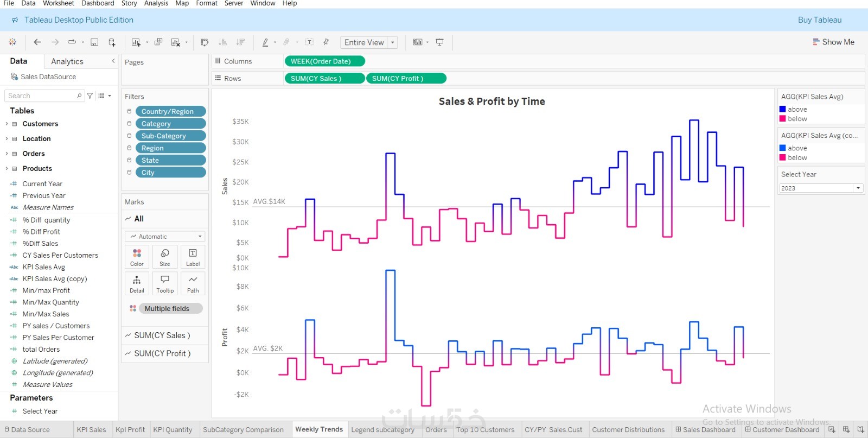The image size is (868, 438).
Task: Click the Multiple fields color pill
Action: pyautogui.click(x=170, y=308)
